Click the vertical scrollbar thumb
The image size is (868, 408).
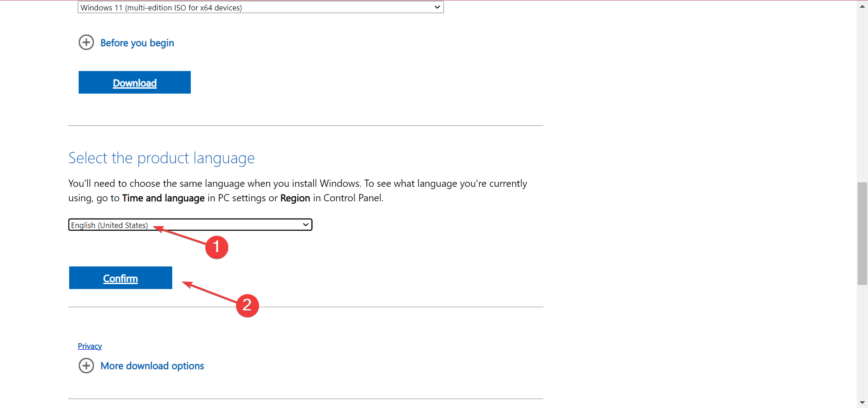(x=862, y=233)
